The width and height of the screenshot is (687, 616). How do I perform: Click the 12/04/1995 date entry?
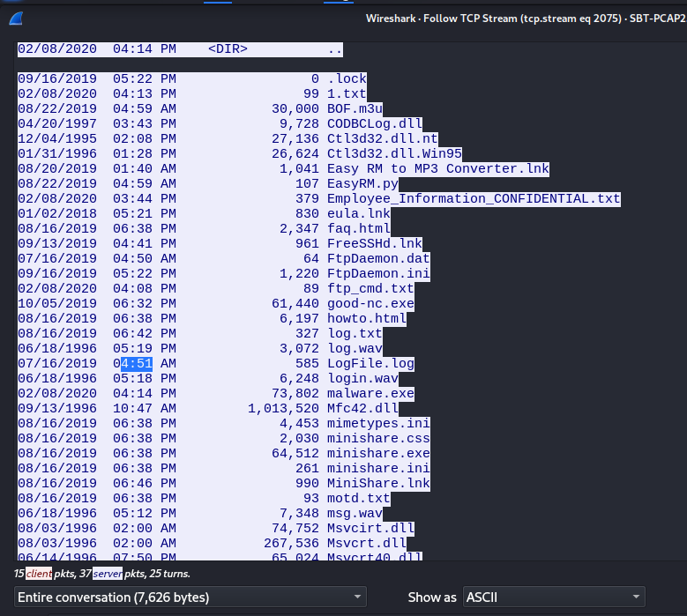point(57,138)
